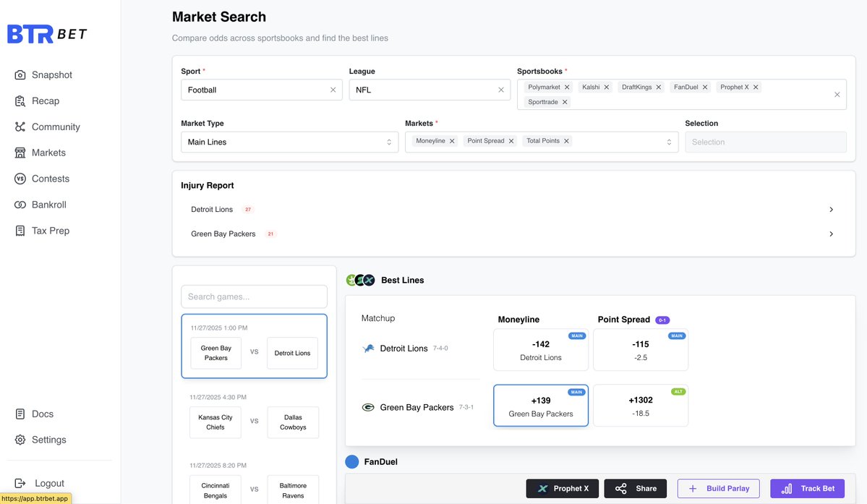Click the Search games field
The width and height of the screenshot is (867, 504).
pos(254,296)
